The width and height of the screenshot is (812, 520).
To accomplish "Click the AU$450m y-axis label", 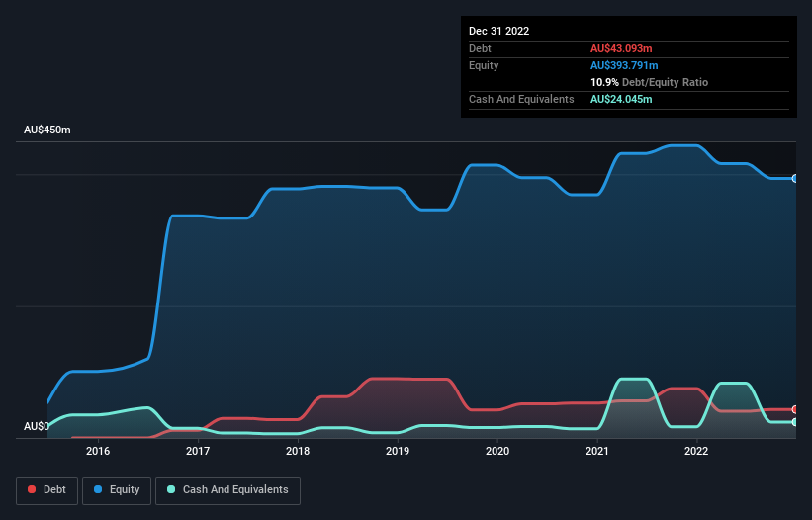I will (47, 130).
